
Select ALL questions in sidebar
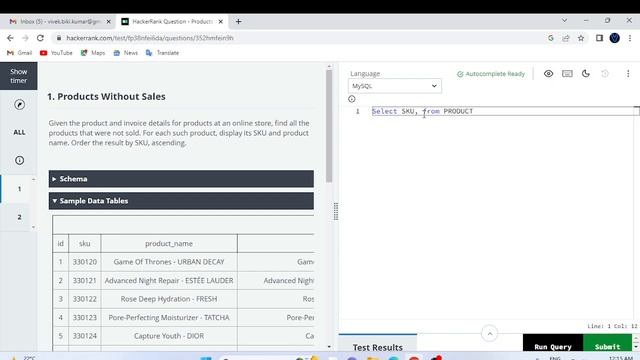(19, 132)
